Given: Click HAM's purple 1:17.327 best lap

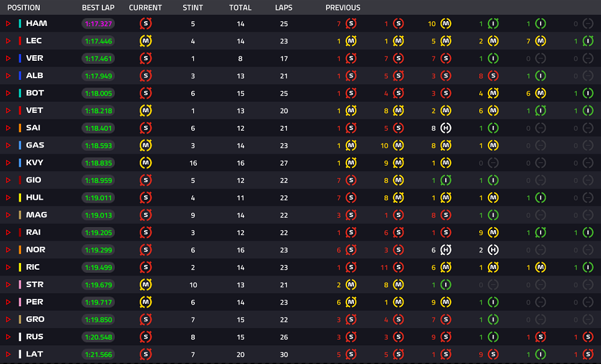Looking at the screenshot, I should point(99,24).
